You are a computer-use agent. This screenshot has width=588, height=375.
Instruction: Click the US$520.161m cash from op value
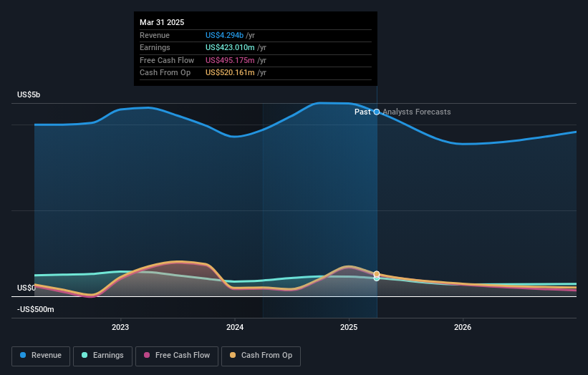(230, 73)
